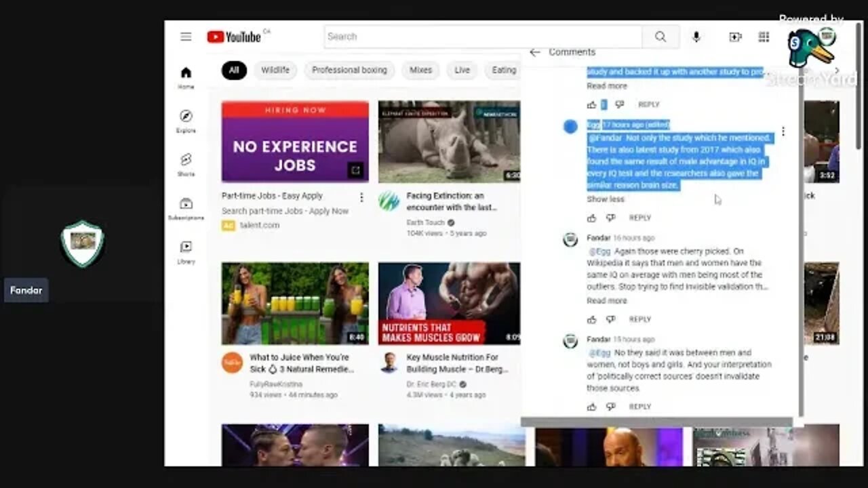Open Explore in the sidebar
Screen dimensions: 868x488
[186, 121]
